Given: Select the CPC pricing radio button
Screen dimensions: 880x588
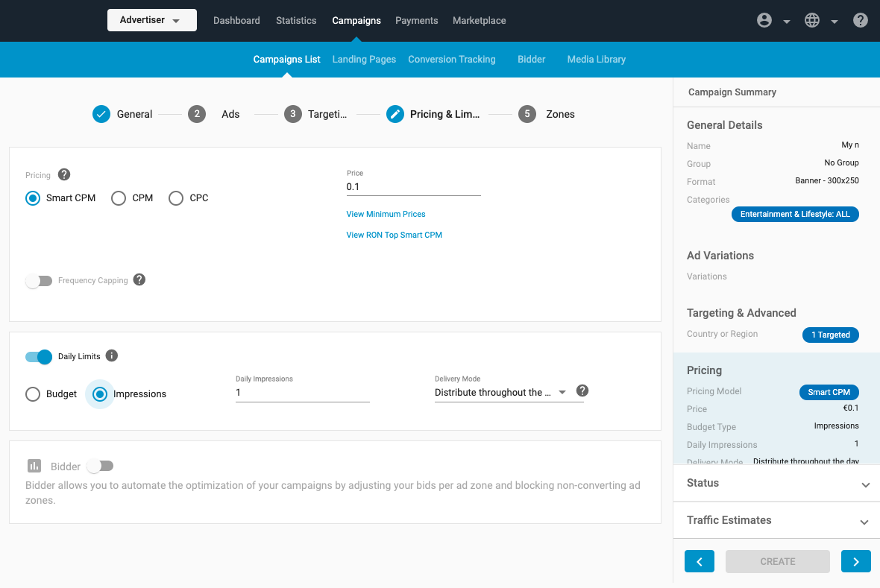Looking at the screenshot, I should [176, 198].
